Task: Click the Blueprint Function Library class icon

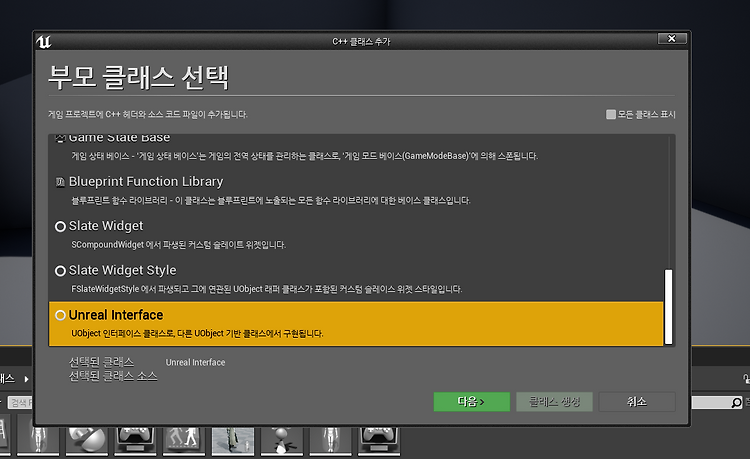Action: tap(60, 182)
